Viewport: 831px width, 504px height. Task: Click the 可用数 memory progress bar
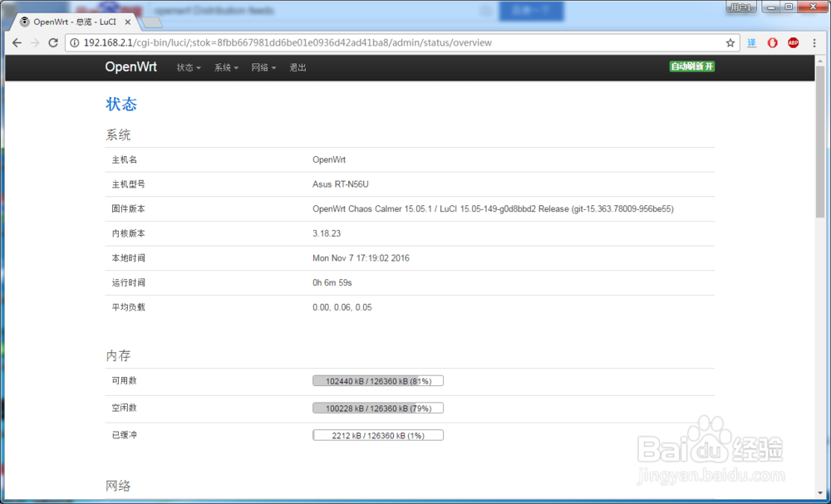click(x=378, y=380)
